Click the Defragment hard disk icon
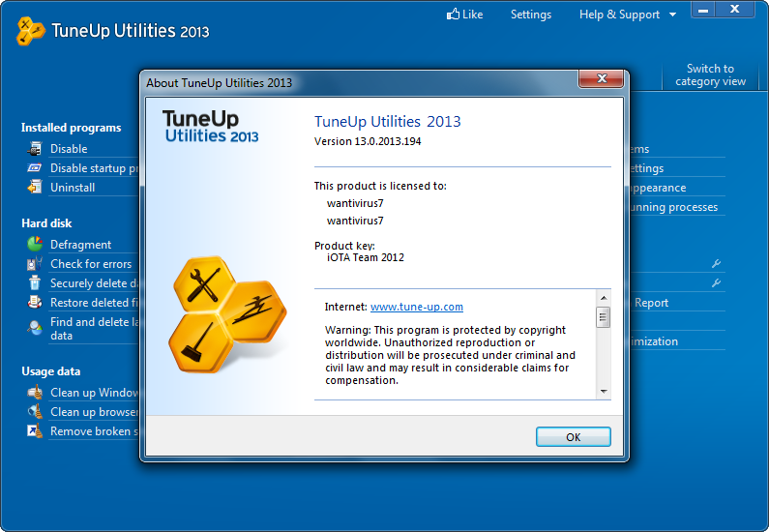Image resolution: width=769 pixels, height=532 pixels. click(34, 244)
